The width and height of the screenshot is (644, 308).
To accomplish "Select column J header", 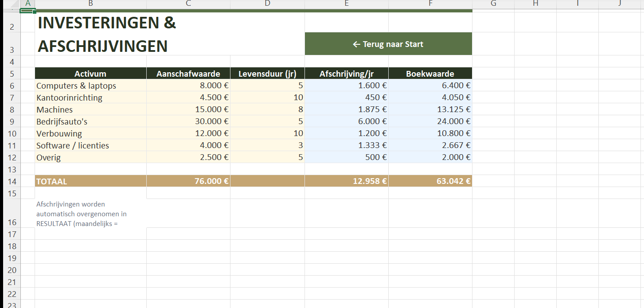I will [620, 4].
